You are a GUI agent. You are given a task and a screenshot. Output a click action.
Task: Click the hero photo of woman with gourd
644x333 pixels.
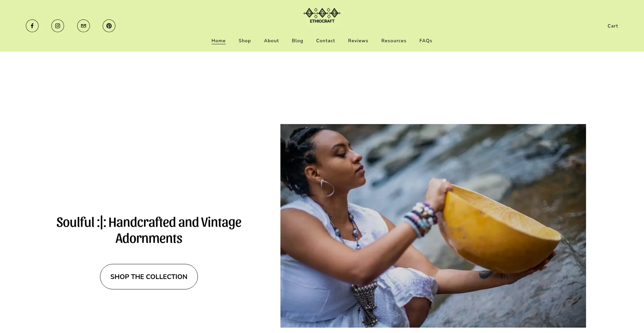[x=433, y=226]
